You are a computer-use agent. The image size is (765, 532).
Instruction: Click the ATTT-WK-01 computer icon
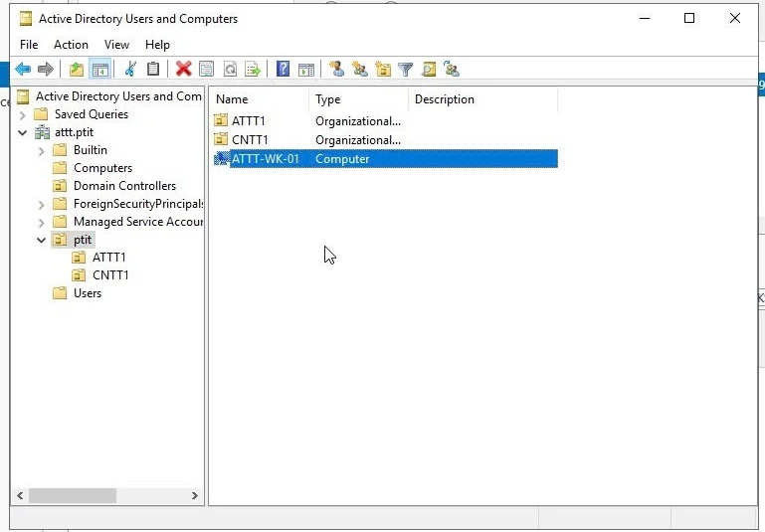coord(222,158)
